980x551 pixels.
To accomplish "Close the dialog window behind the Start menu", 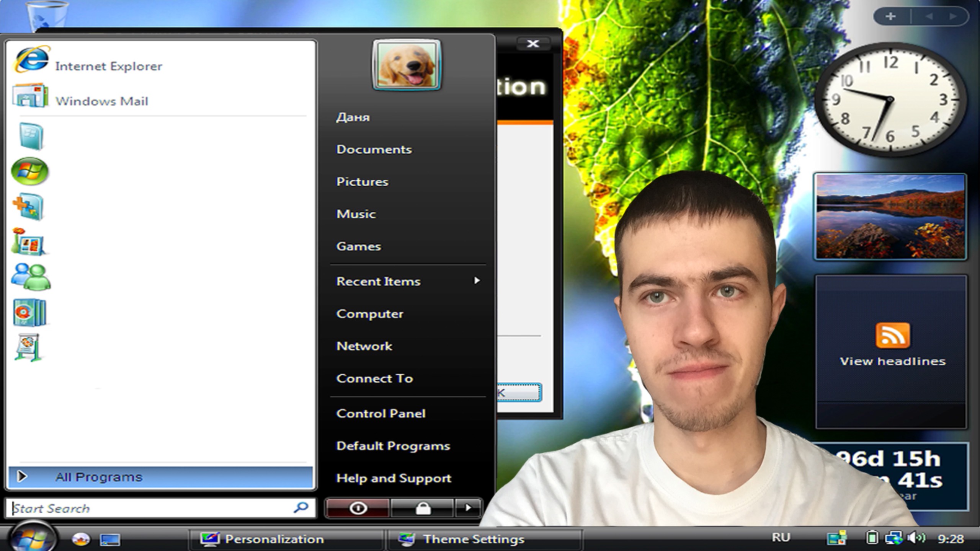I will 533,44.
